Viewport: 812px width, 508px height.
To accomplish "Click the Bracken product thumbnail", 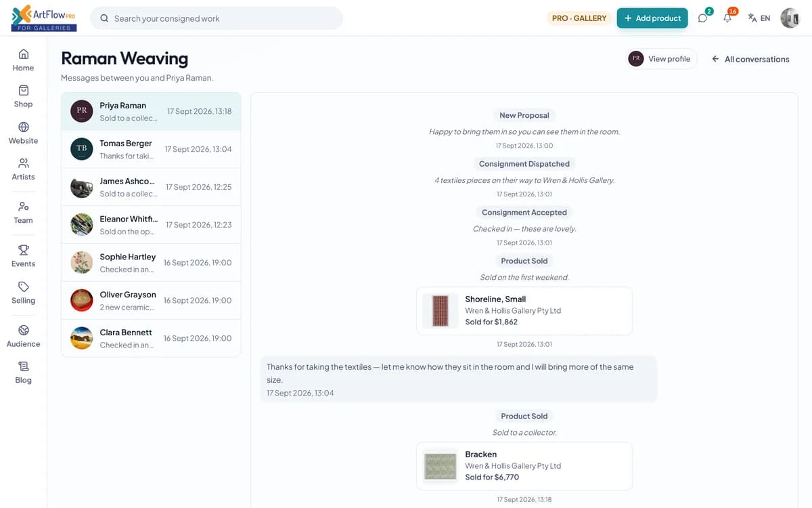I will pos(440,466).
